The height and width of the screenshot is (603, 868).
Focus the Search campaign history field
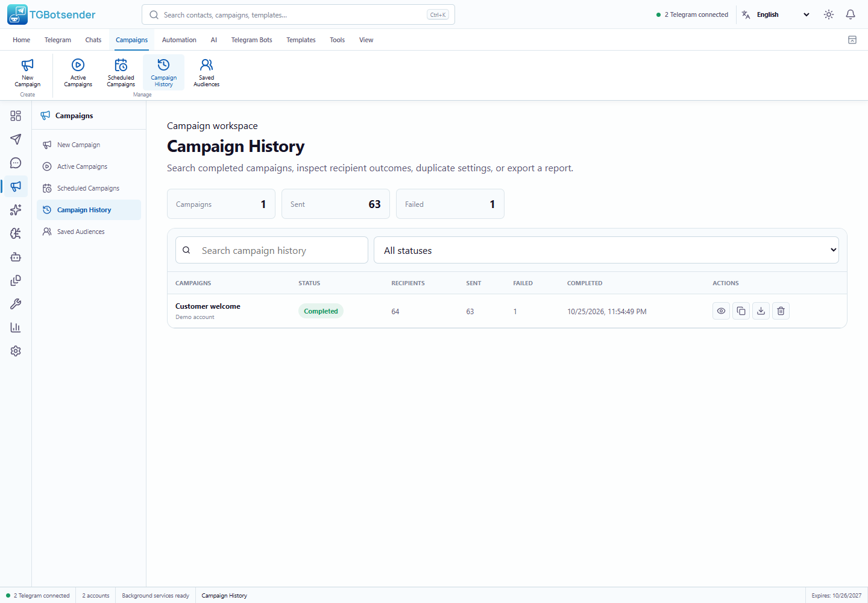point(272,250)
